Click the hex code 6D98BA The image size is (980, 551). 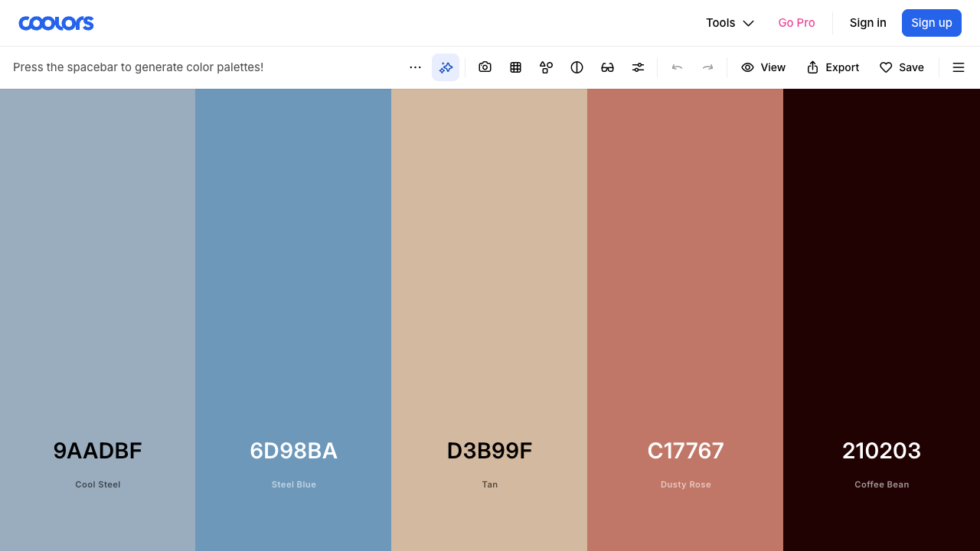[294, 451]
